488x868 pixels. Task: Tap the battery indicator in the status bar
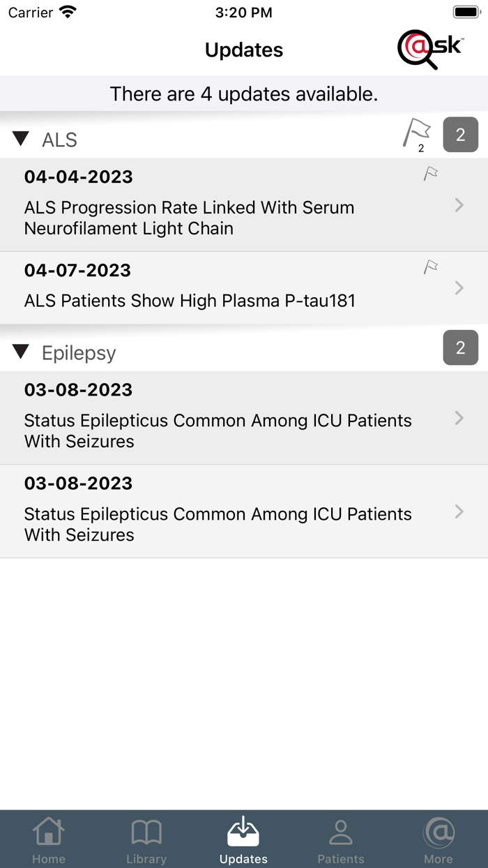(x=466, y=11)
